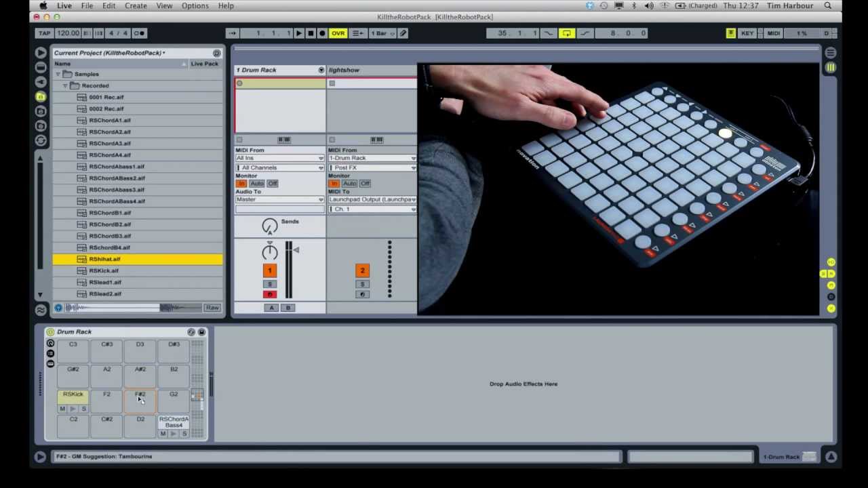
Task: Click the TAP tempo button
Action: [44, 33]
